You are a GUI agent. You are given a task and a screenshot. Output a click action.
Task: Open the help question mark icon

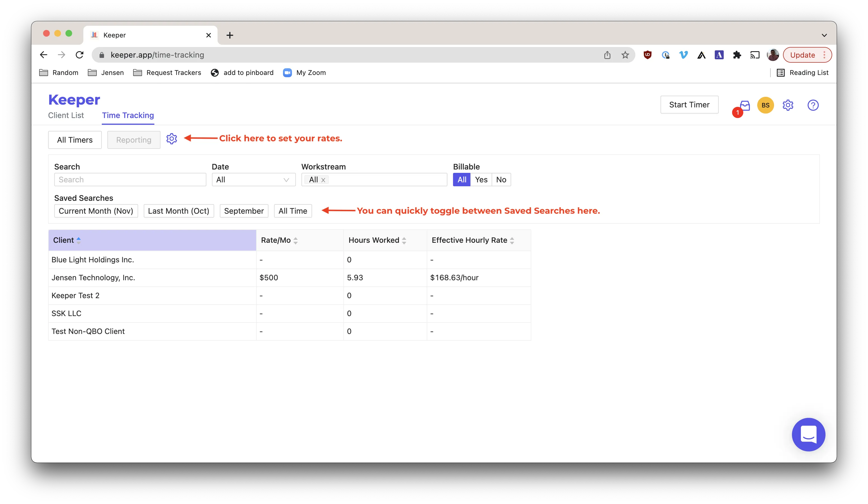(813, 105)
